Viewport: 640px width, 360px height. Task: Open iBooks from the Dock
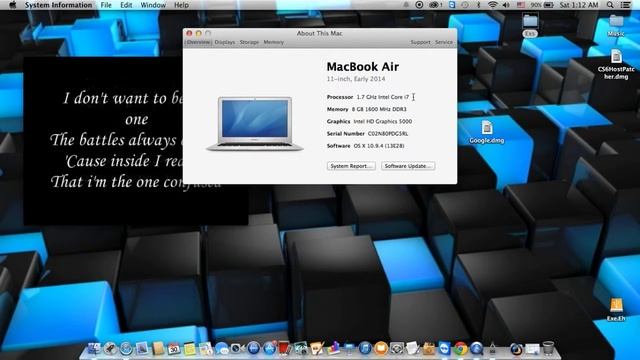coord(381,348)
